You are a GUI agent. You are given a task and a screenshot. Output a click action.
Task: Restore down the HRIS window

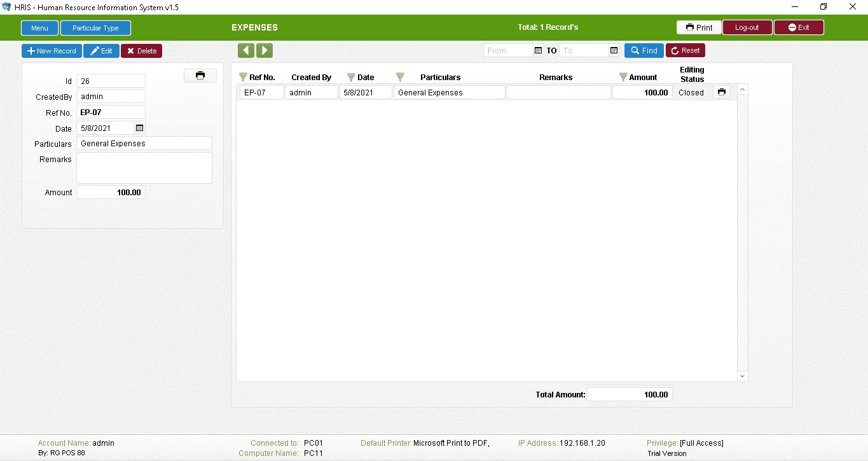(x=823, y=7)
